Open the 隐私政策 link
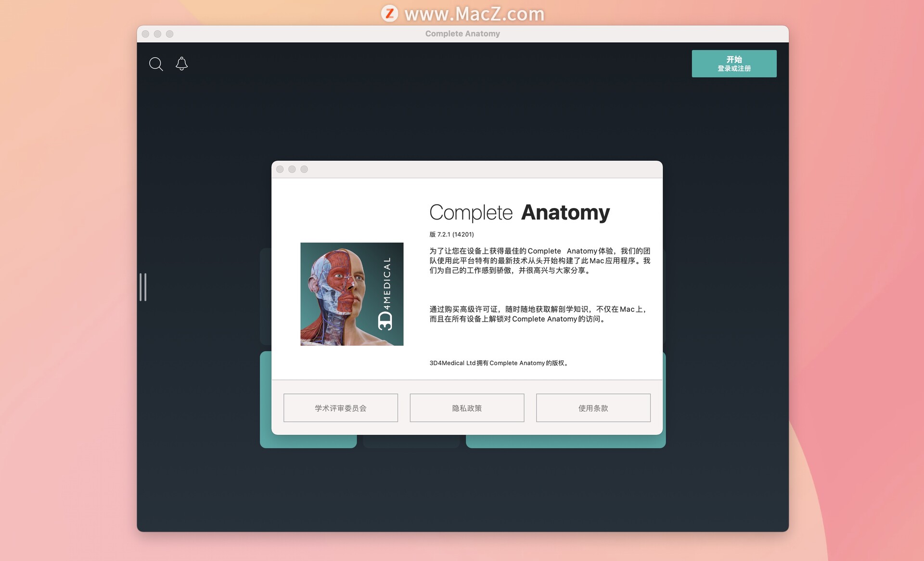 [x=467, y=408]
